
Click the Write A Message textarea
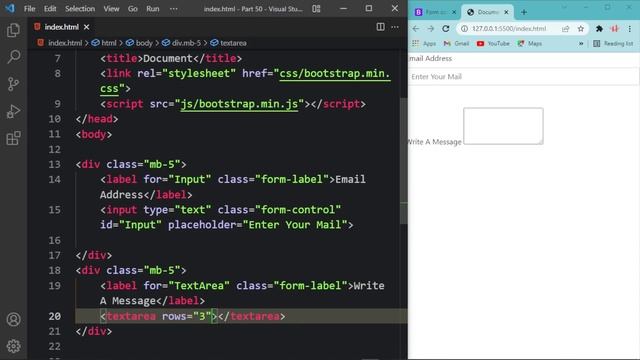(x=503, y=126)
